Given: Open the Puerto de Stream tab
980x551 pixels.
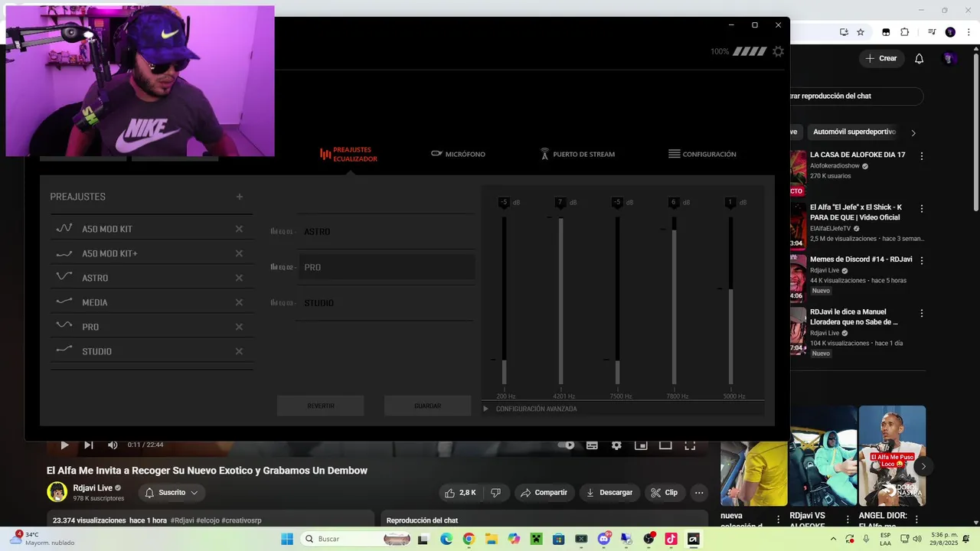Looking at the screenshot, I should click(577, 154).
